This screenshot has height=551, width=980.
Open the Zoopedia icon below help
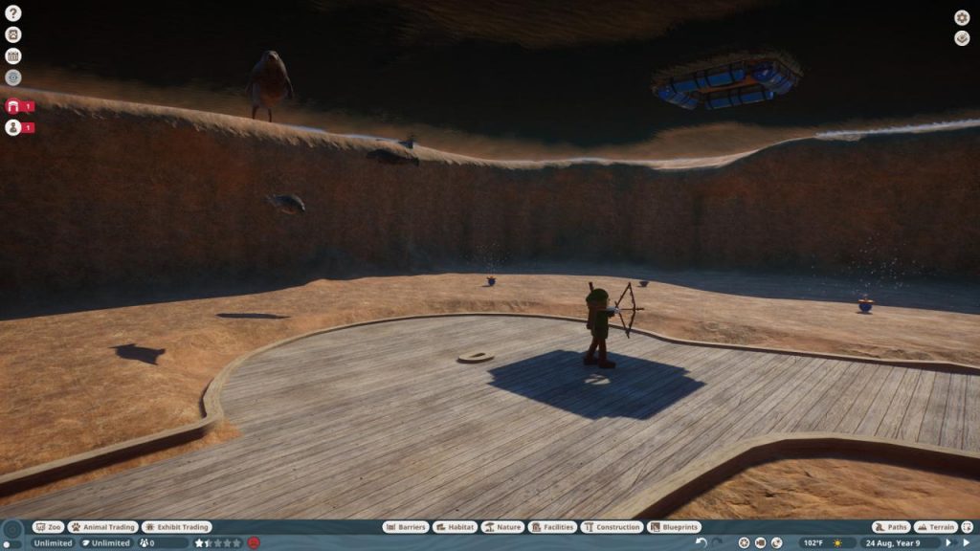click(x=13, y=34)
